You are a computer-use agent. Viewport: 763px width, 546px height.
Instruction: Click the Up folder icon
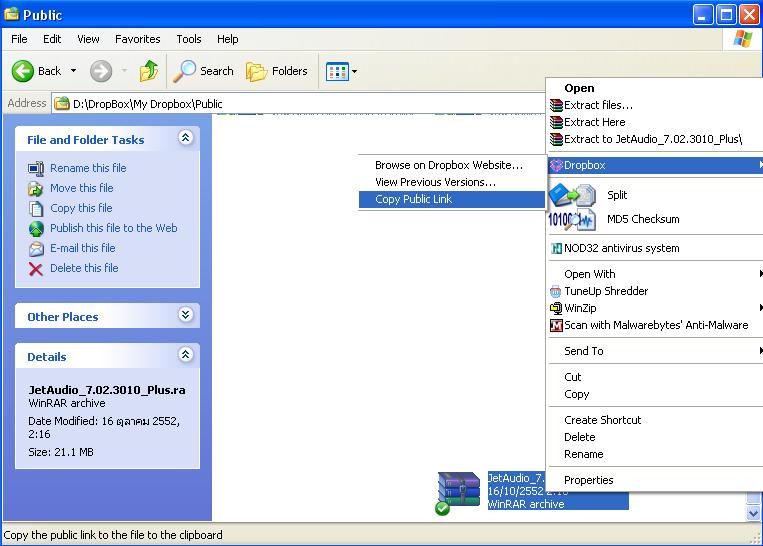(x=149, y=71)
